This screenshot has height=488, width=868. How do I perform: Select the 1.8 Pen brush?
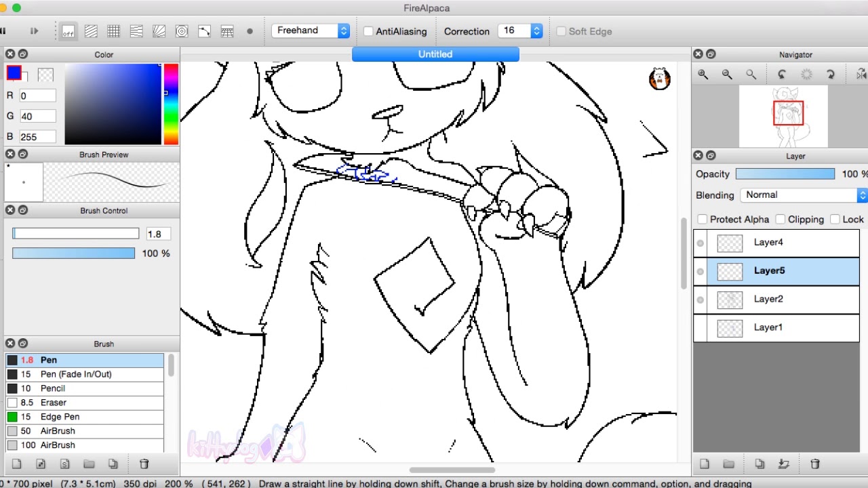pos(85,361)
